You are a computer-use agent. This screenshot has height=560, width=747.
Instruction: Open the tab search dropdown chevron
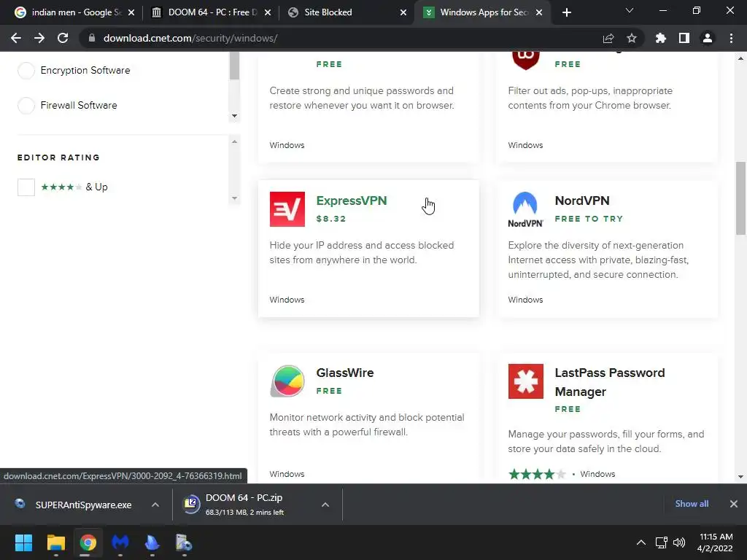630,10
